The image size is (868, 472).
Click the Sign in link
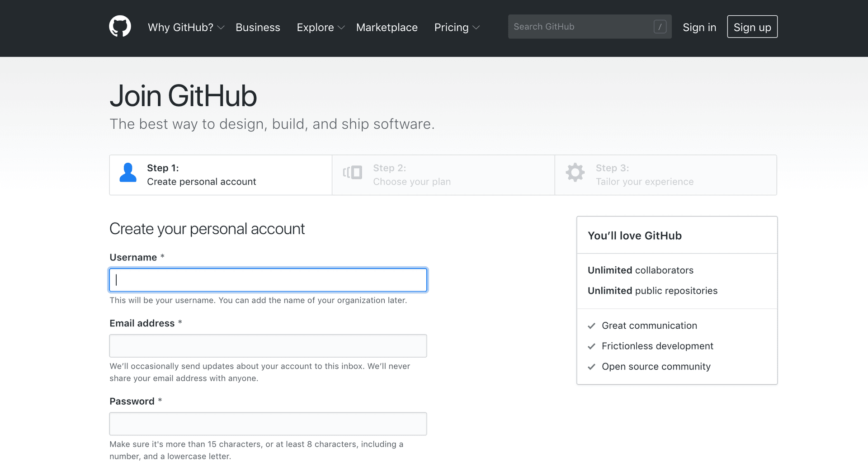click(x=699, y=27)
